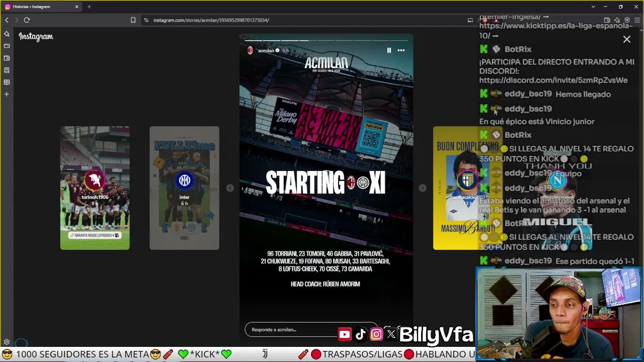Click the YouTube icon in the overlay
The width and height of the screenshot is (644, 362).
(x=345, y=334)
